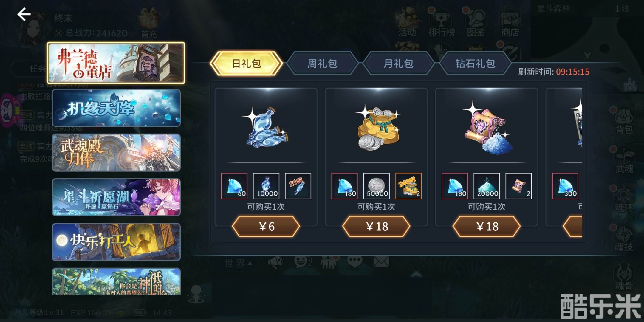This screenshot has height=322, width=644.
Task: Tap the back arrow icon
Action: pos(24,14)
